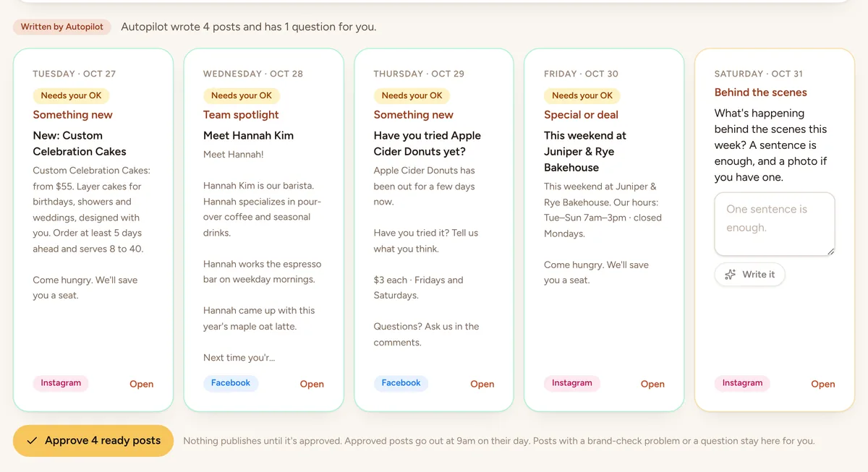Open the Saturday Behind the scenes card
868x472 pixels.
pyautogui.click(x=823, y=384)
